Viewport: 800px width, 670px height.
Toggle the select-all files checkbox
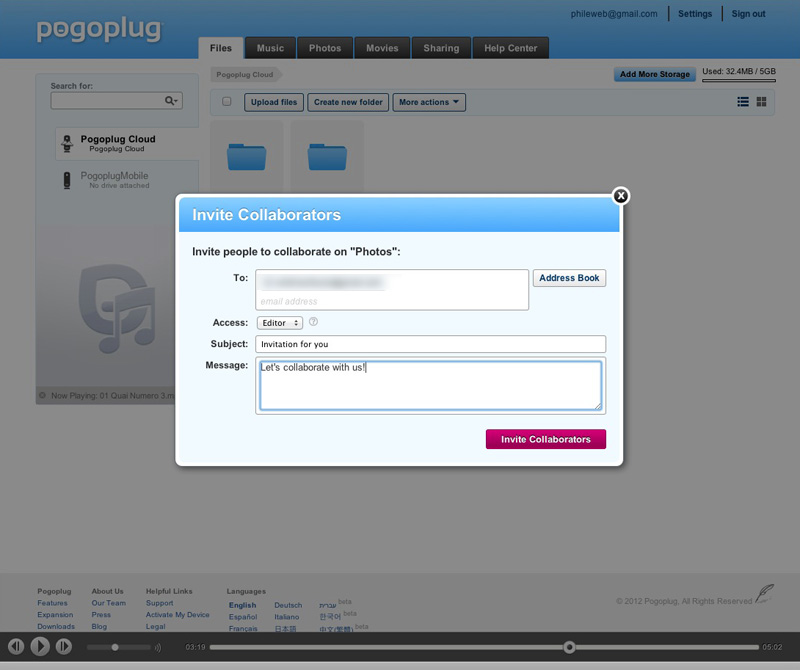227,102
